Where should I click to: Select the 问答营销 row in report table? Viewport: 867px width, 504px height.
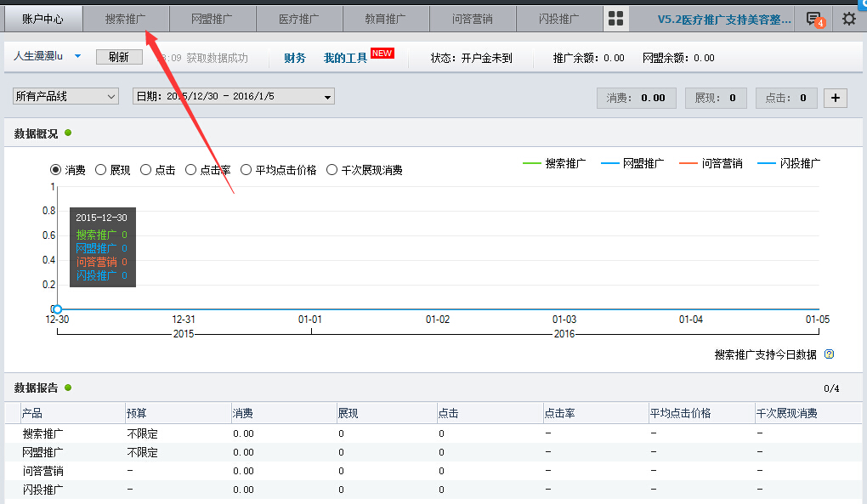pyautogui.click(x=433, y=471)
